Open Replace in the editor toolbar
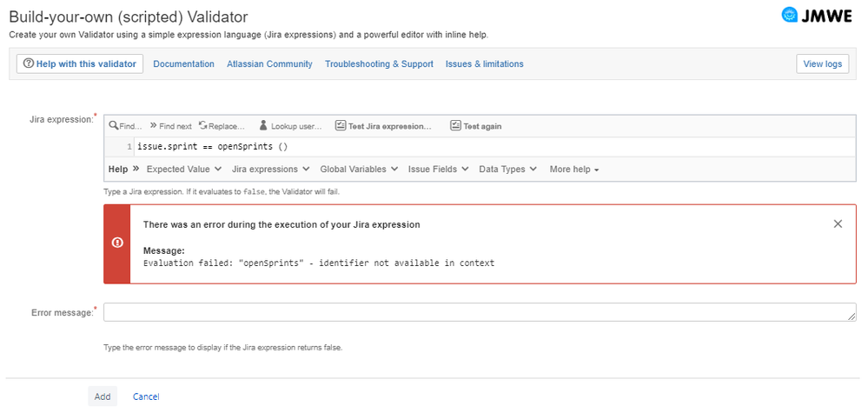 point(222,126)
